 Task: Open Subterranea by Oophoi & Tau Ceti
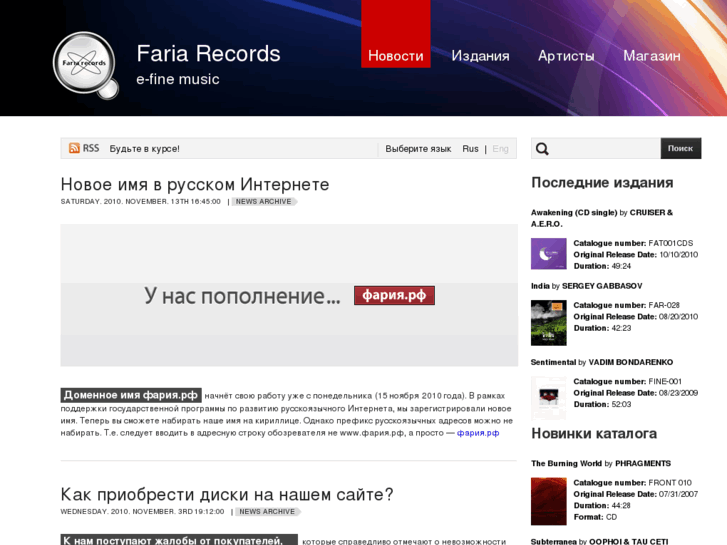599,541
